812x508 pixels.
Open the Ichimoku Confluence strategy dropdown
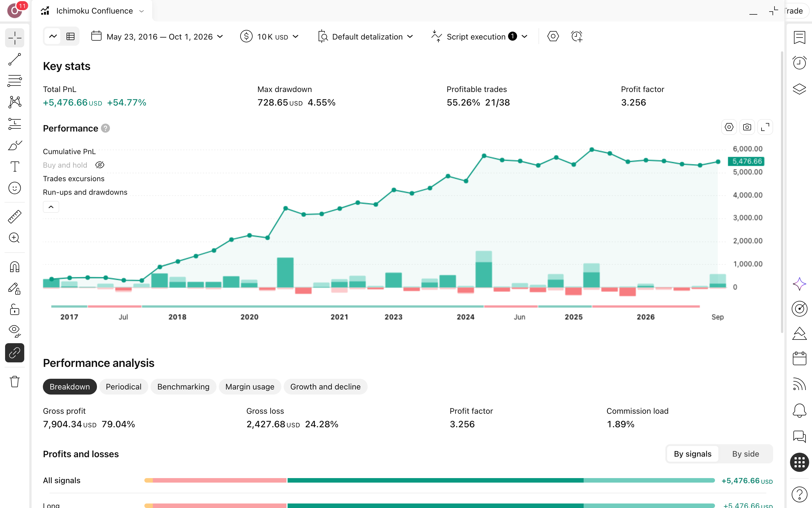coord(93,11)
